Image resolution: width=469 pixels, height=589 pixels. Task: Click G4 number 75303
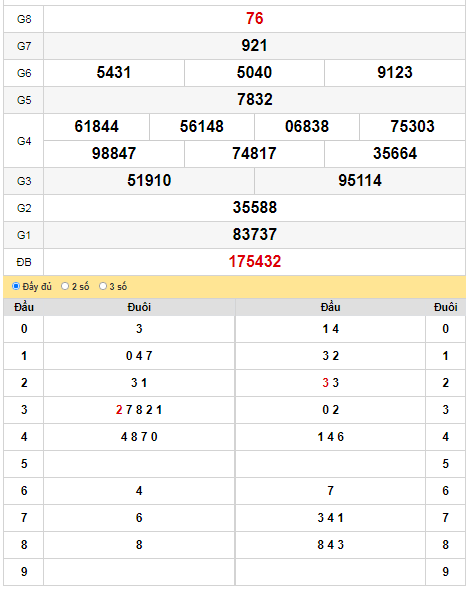[412, 127]
